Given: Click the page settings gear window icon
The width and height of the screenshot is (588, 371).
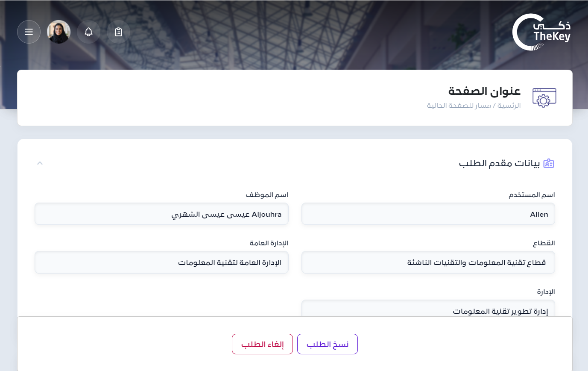Looking at the screenshot, I should [x=544, y=97].
